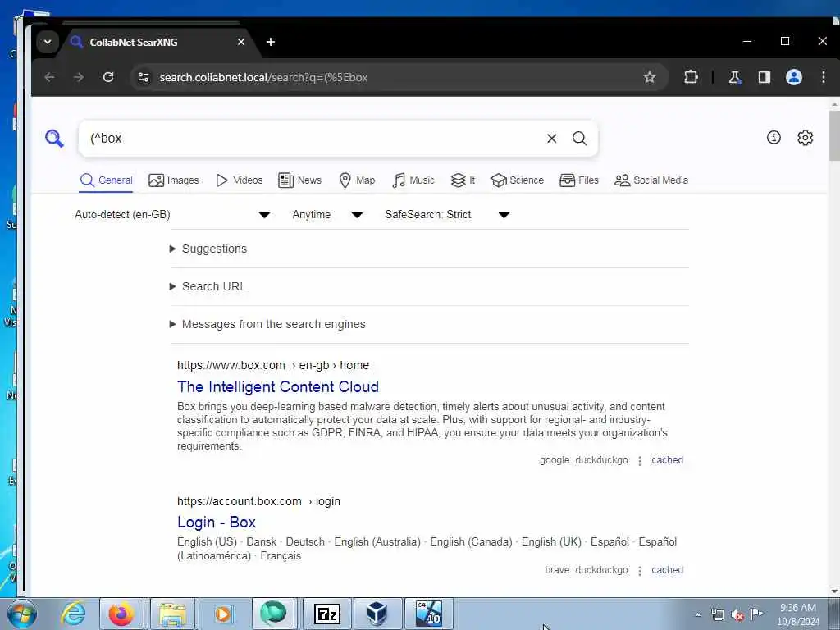The height and width of the screenshot is (630, 840).
Task: Open Chrome profile avatar
Action: pos(793,77)
